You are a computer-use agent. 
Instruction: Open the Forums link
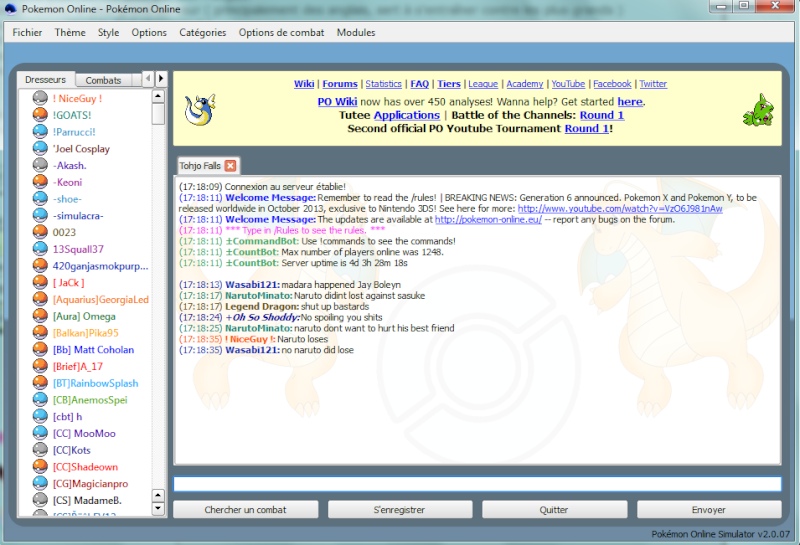[340, 84]
